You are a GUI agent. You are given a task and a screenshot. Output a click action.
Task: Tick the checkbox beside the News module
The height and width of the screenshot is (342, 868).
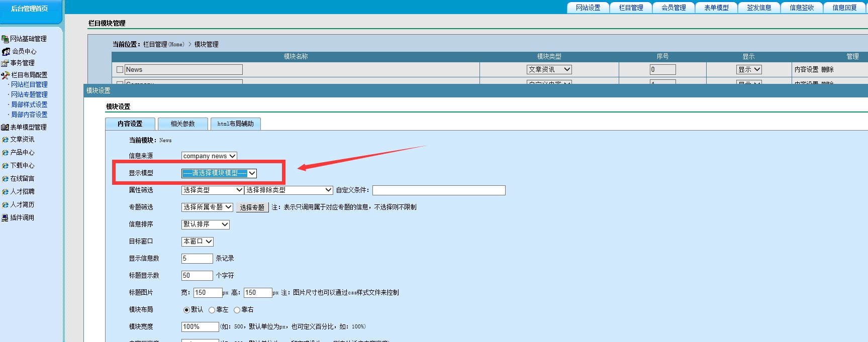[120, 70]
